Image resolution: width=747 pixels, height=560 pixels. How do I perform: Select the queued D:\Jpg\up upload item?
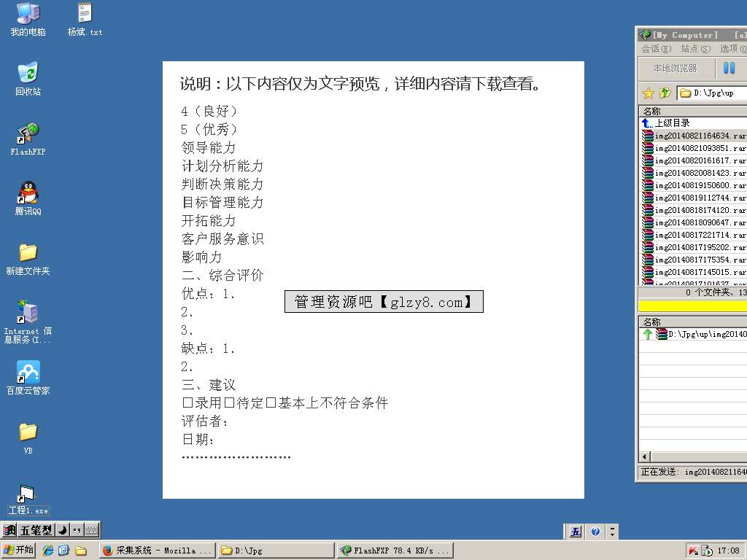693,334
